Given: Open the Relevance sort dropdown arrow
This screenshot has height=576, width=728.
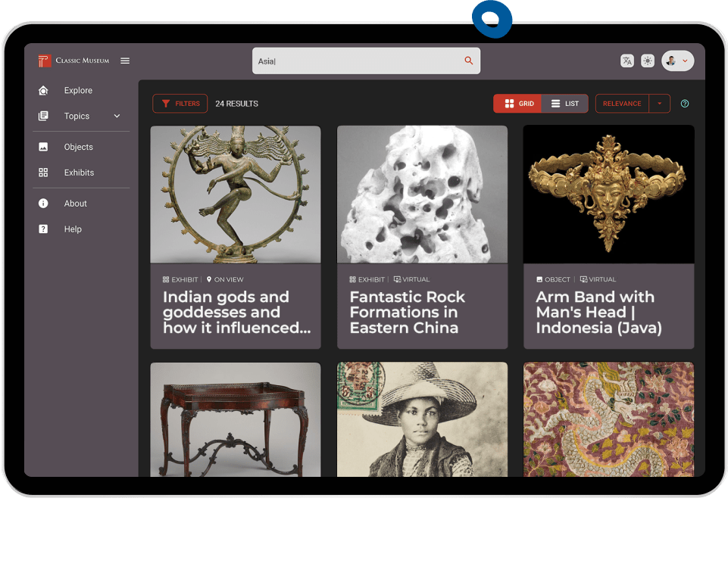Looking at the screenshot, I should tap(659, 104).
